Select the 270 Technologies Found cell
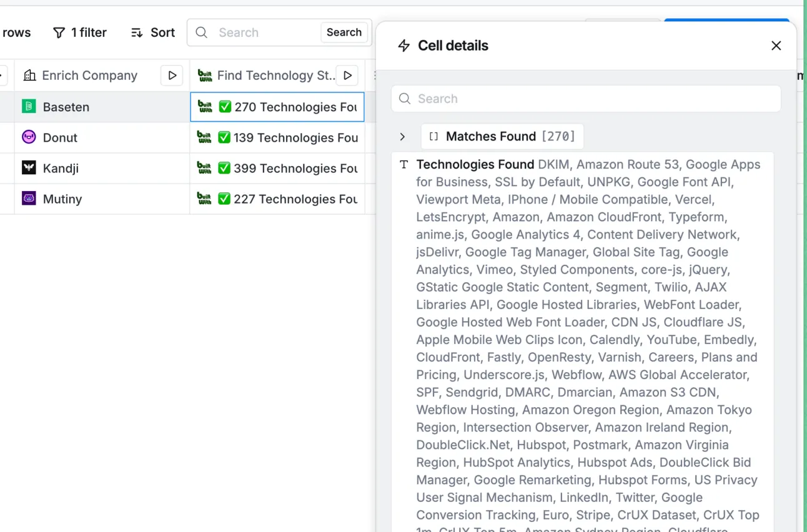Viewport: 807px width, 532px height. [x=277, y=107]
